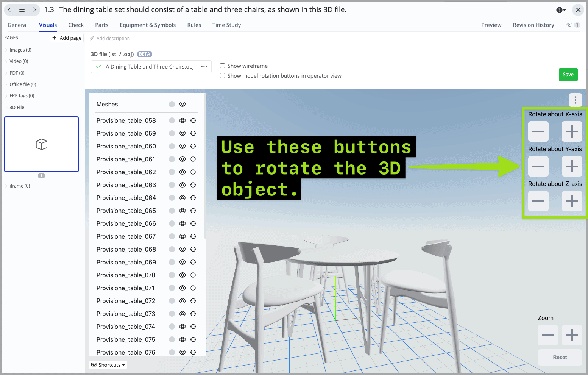
Task: Open the Shortcuts dropdown
Action: 108,364
